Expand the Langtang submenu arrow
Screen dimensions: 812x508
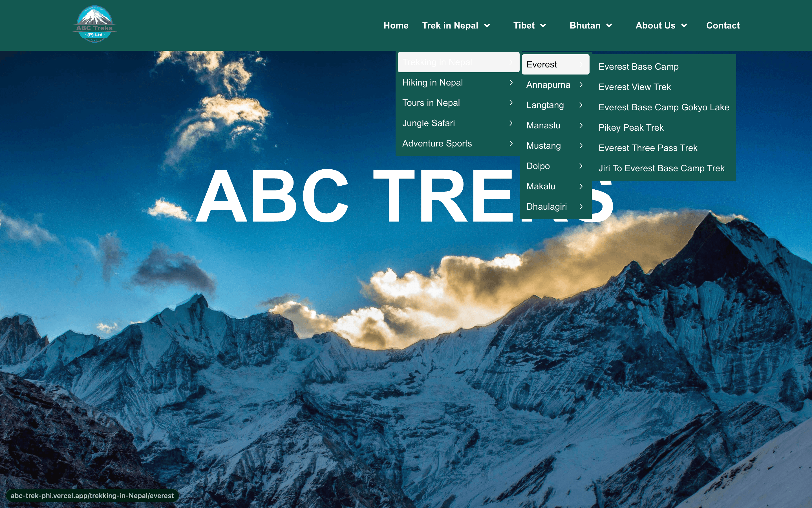point(581,105)
